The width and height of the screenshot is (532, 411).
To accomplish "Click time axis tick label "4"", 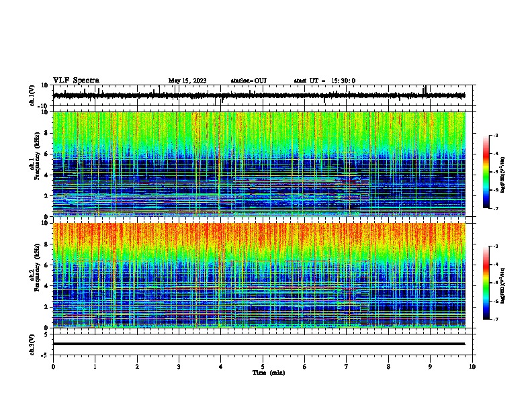I will click(x=221, y=367).
